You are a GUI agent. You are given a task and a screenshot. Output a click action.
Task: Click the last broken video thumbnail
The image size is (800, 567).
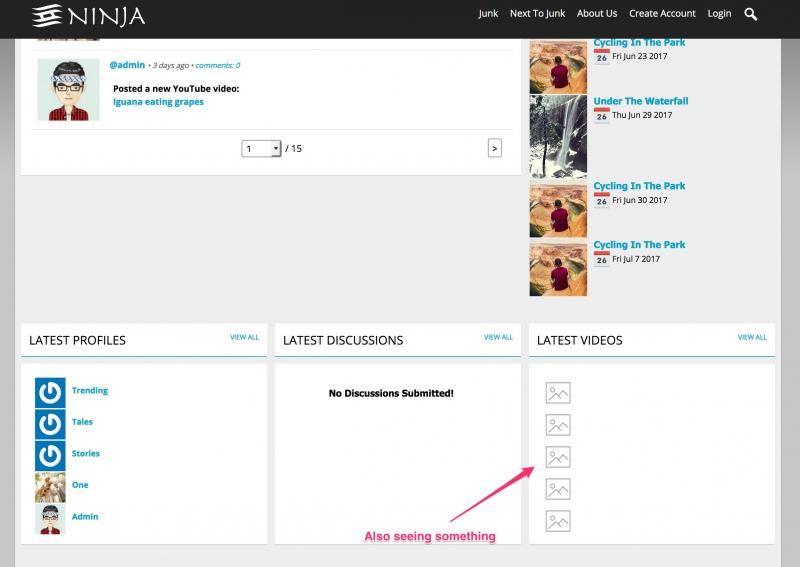click(558, 521)
